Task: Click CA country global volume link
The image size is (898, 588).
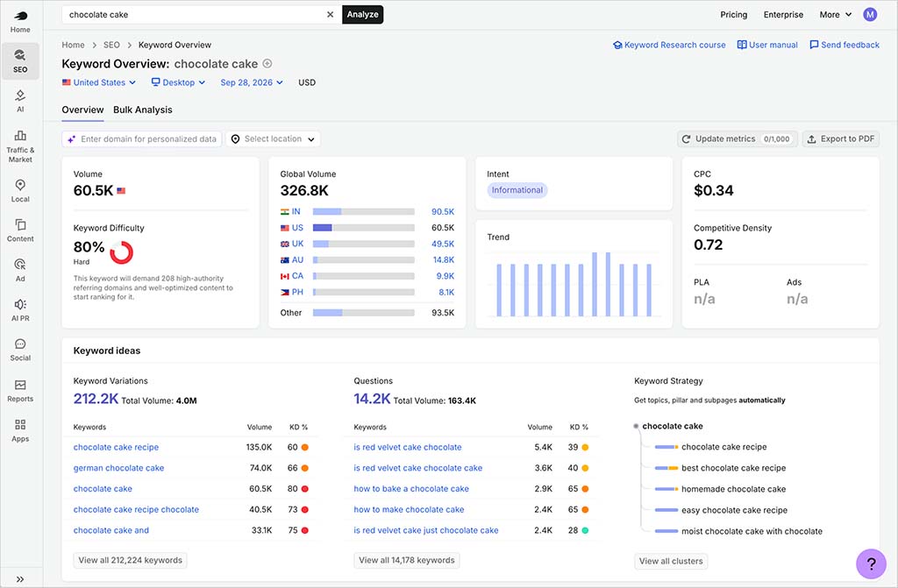Action: [297, 276]
